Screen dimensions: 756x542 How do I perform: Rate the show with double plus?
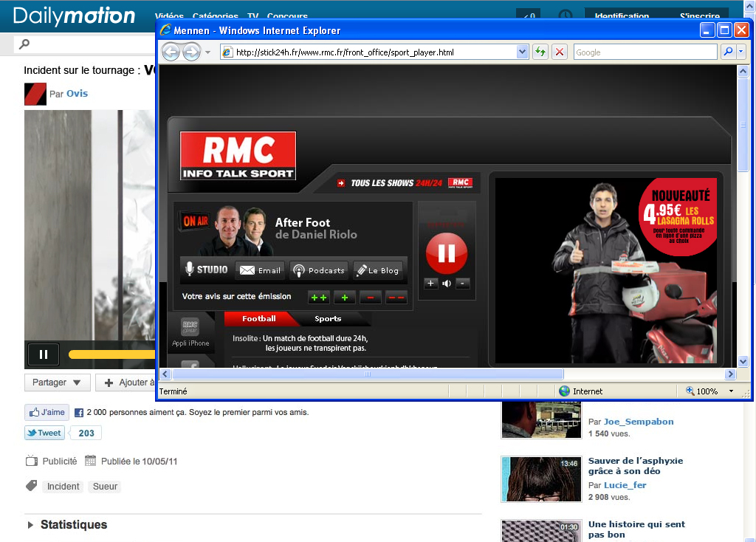319,298
